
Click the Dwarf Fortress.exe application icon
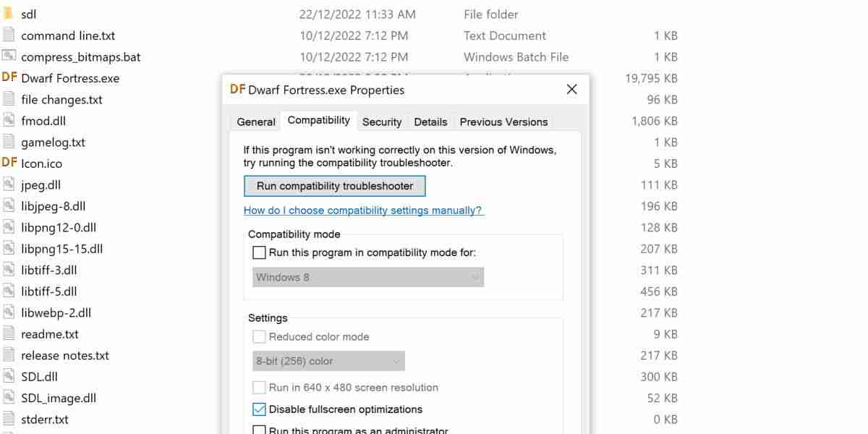pos(9,77)
